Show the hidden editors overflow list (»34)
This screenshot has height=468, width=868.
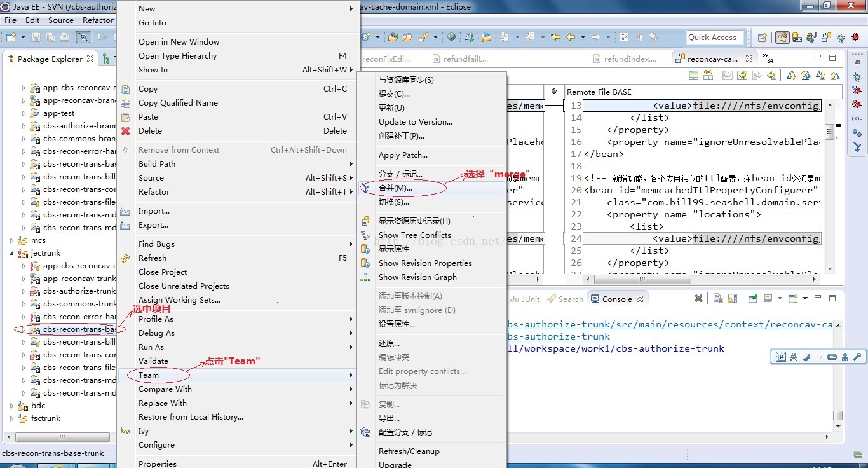[768, 58]
